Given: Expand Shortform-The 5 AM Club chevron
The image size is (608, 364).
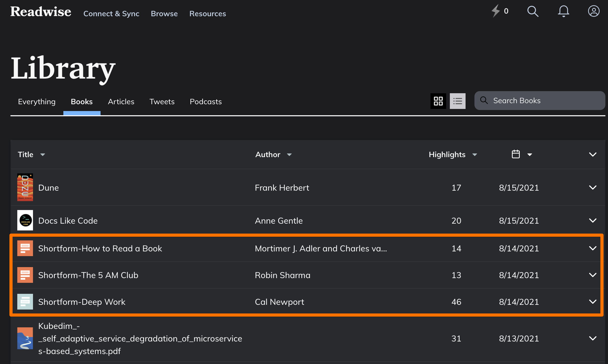Looking at the screenshot, I should [x=593, y=275].
